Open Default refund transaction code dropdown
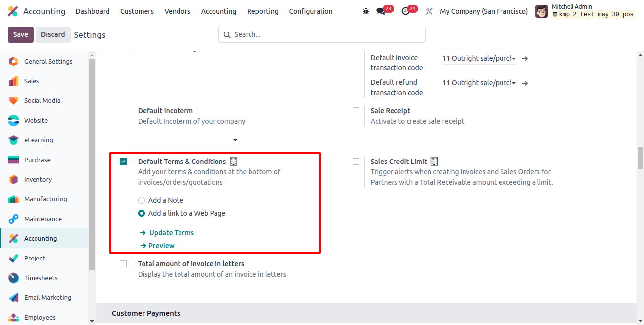644x325 pixels. [479, 83]
